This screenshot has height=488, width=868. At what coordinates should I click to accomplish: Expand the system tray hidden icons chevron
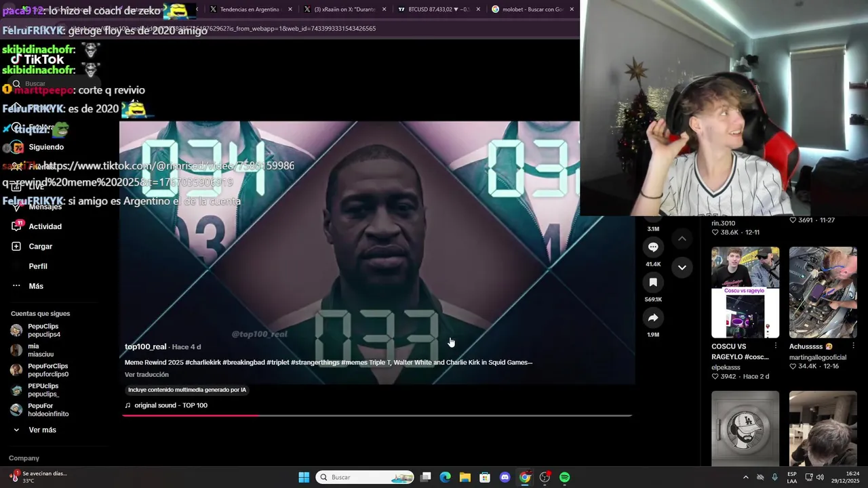coord(746,477)
